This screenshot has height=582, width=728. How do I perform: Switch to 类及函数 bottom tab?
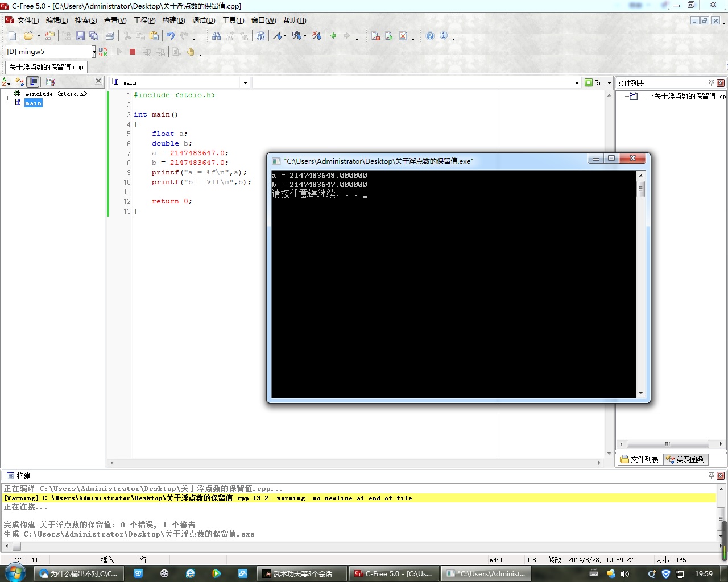[685, 459]
